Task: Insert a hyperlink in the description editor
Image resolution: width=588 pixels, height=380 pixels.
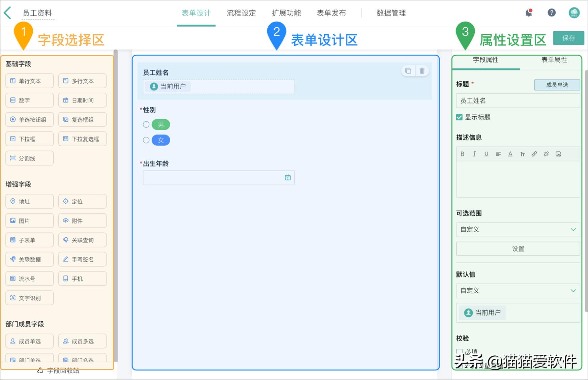Action: tap(534, 154)
